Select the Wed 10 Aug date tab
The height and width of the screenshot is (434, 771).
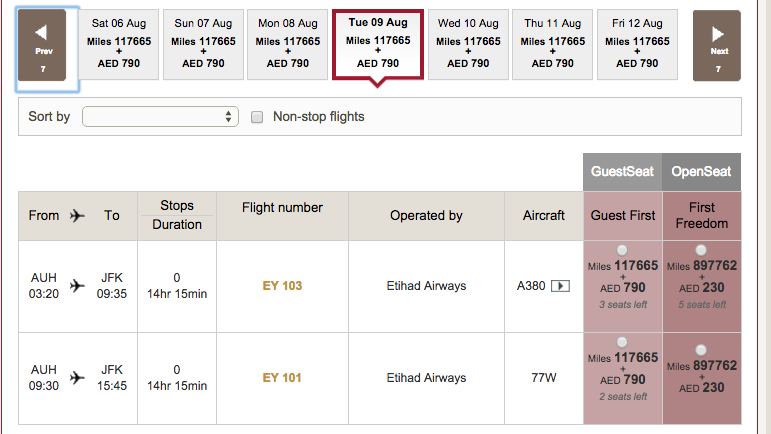(468, 44)
